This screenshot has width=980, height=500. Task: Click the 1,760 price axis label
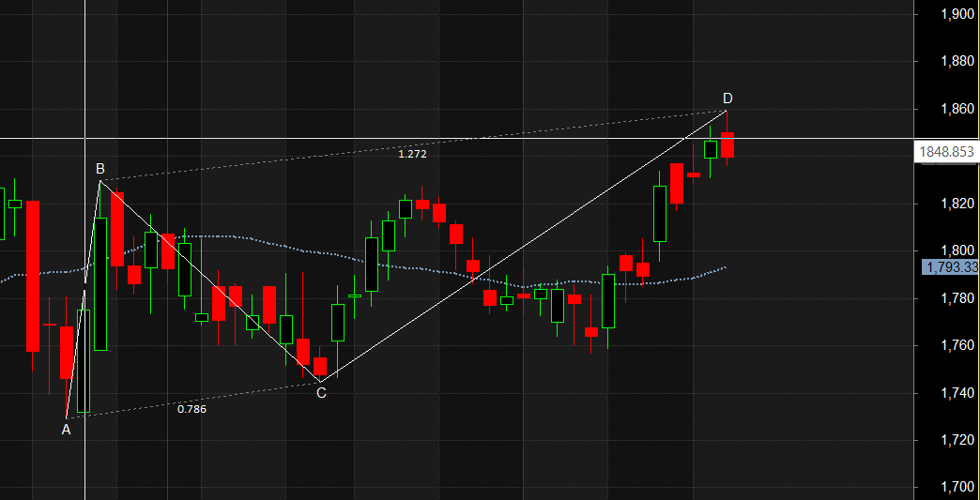(x=957, y=346)
